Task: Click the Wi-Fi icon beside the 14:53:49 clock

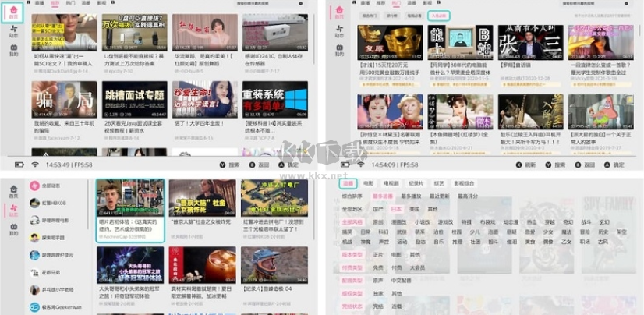Action: tap(35, 165)
